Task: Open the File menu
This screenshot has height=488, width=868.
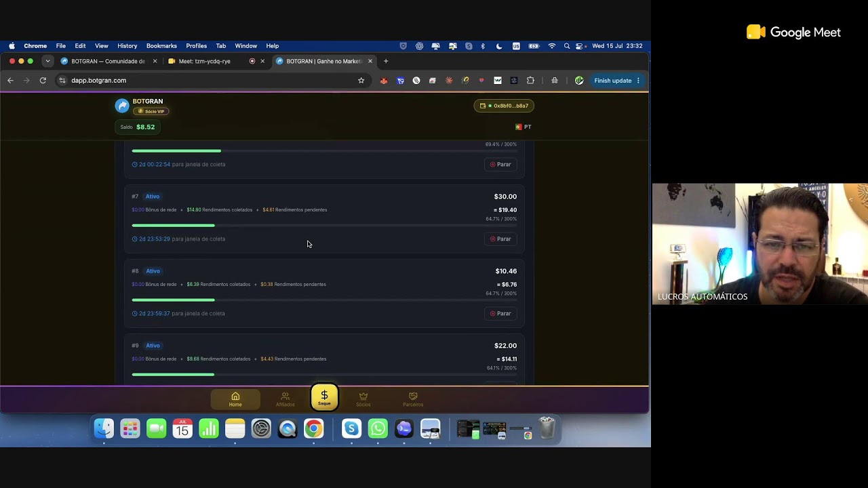Action: click(x=61, y=46)
